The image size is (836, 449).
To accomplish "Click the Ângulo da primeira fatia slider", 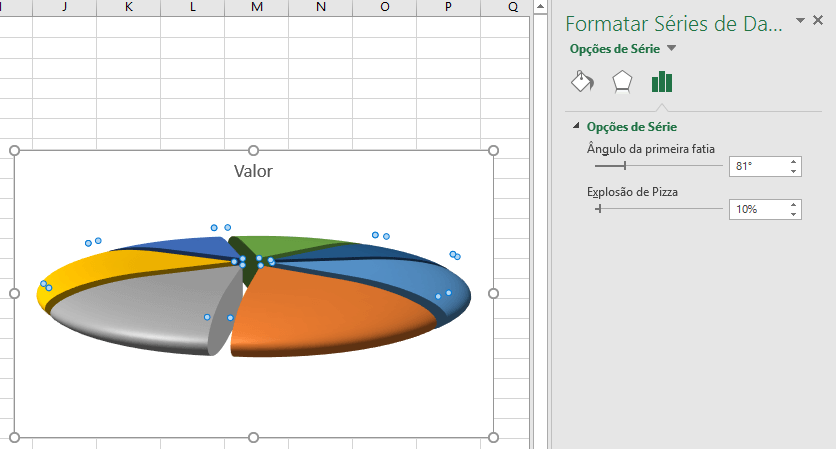I will pos(658,166).
